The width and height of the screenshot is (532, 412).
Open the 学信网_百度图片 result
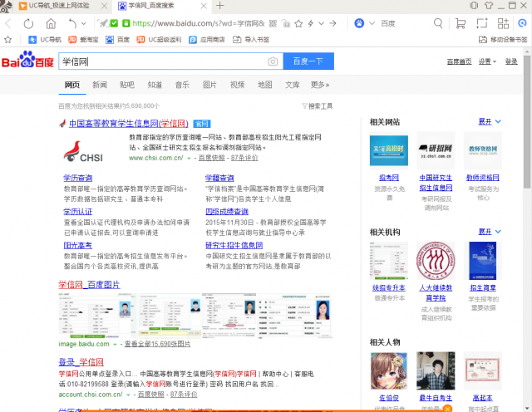click(89, 285)
